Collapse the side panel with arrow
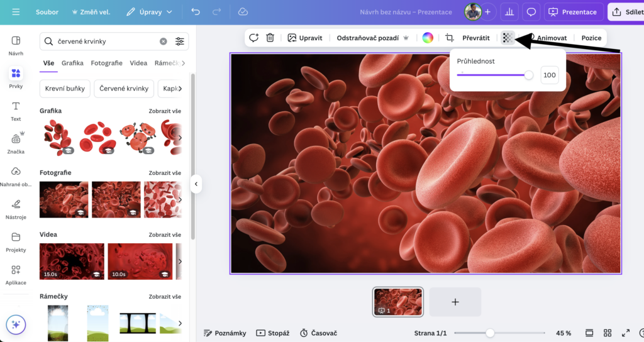This screenshot has width=644, height=342. (x=196, y=184)
